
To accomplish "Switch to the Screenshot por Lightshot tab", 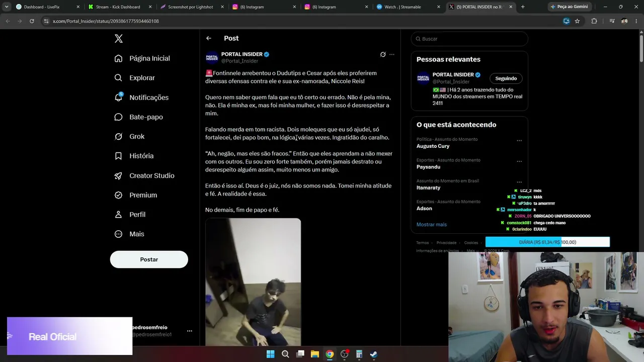I will [191, 7].
